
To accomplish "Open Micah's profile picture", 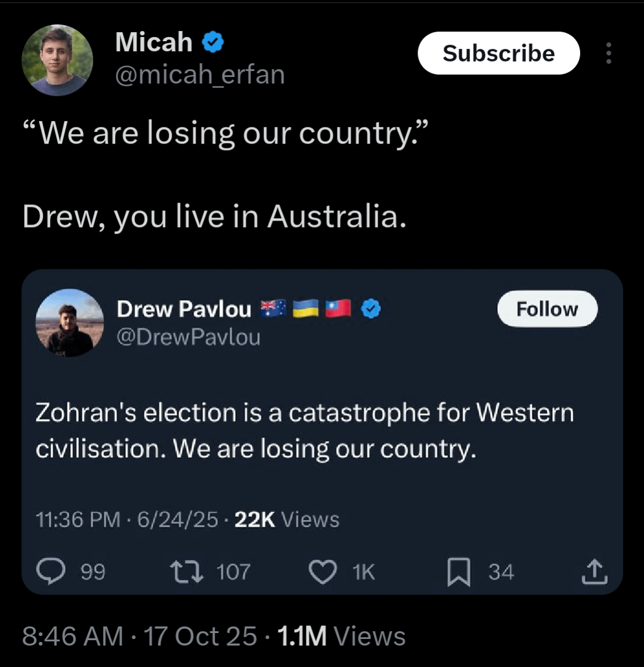I will (x=57, y=60).
